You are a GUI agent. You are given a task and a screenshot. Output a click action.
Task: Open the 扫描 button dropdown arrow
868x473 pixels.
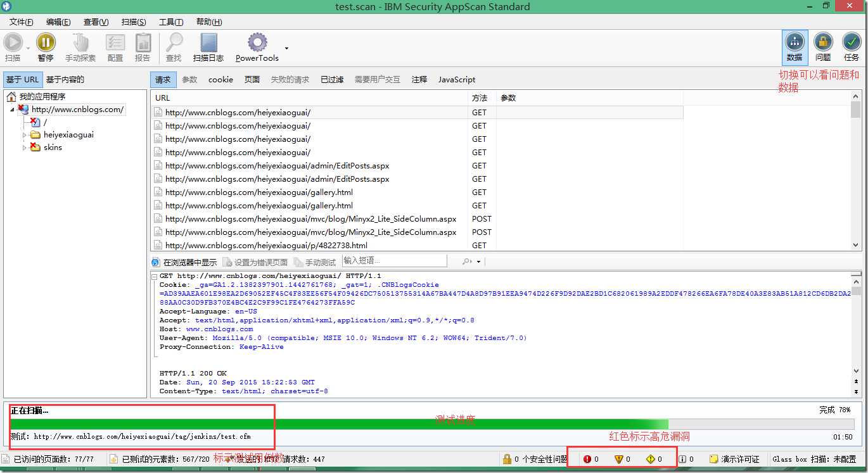28,49
